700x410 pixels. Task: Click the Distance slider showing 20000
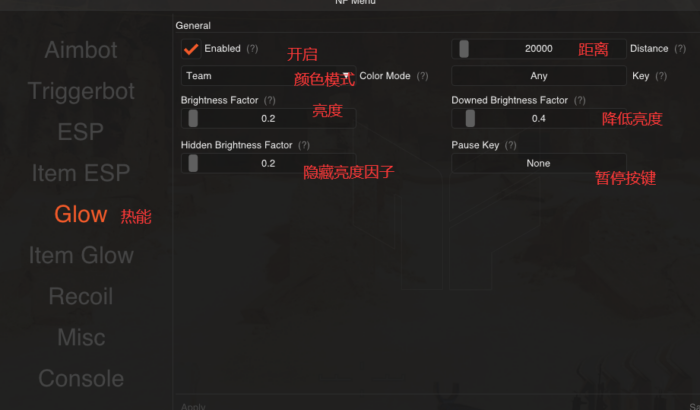pos(539,49)
